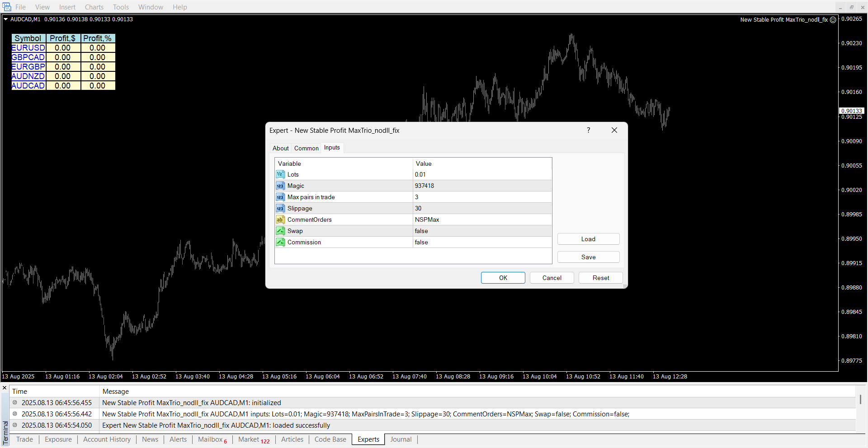Toggle the Commission value false field
Image resolution: width=868 pixels, height=448 pixels.
tap(482, 242)
